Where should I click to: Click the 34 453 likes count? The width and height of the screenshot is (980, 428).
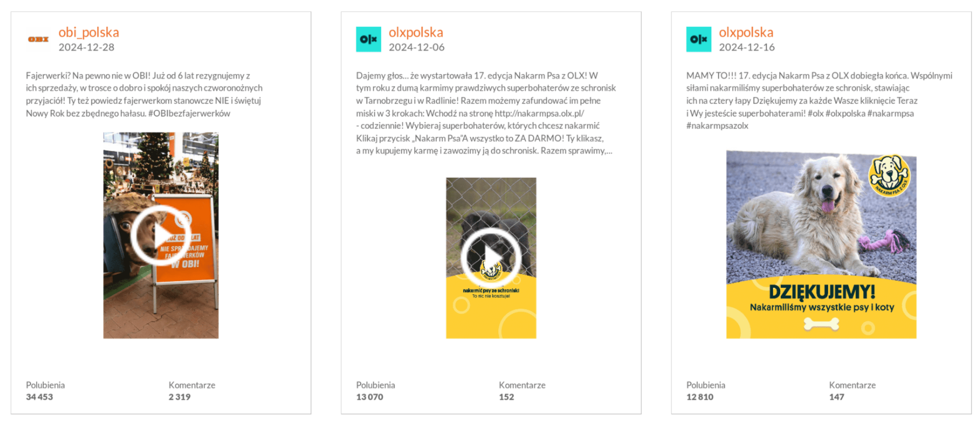(40, 397)
